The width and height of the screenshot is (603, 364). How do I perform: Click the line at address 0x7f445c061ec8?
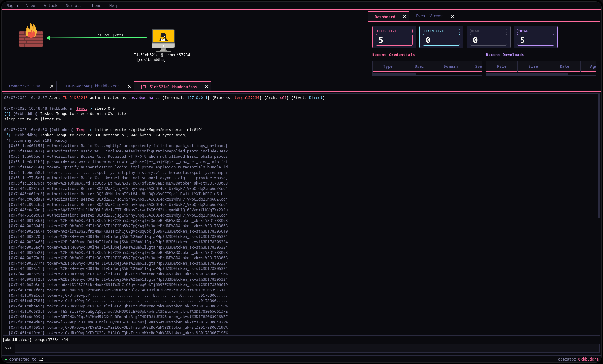coord(118,194)
